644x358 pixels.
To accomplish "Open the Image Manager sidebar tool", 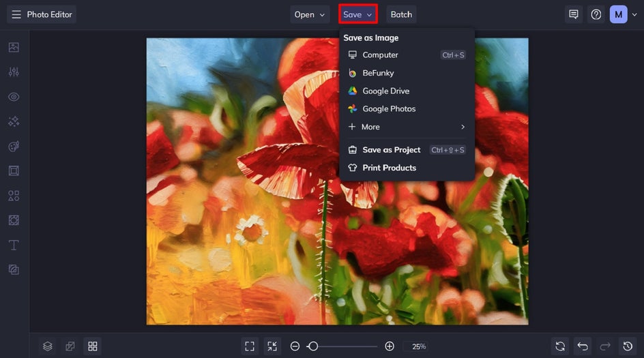I will tap(14, 47).
